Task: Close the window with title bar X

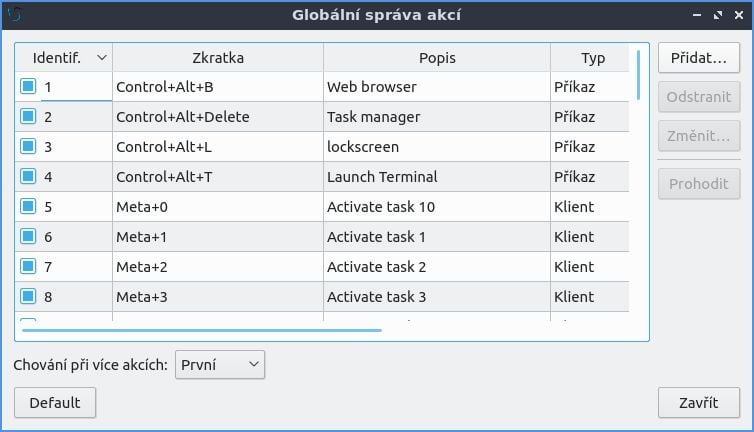Action: pyautogui.click(x=738, y=15)
